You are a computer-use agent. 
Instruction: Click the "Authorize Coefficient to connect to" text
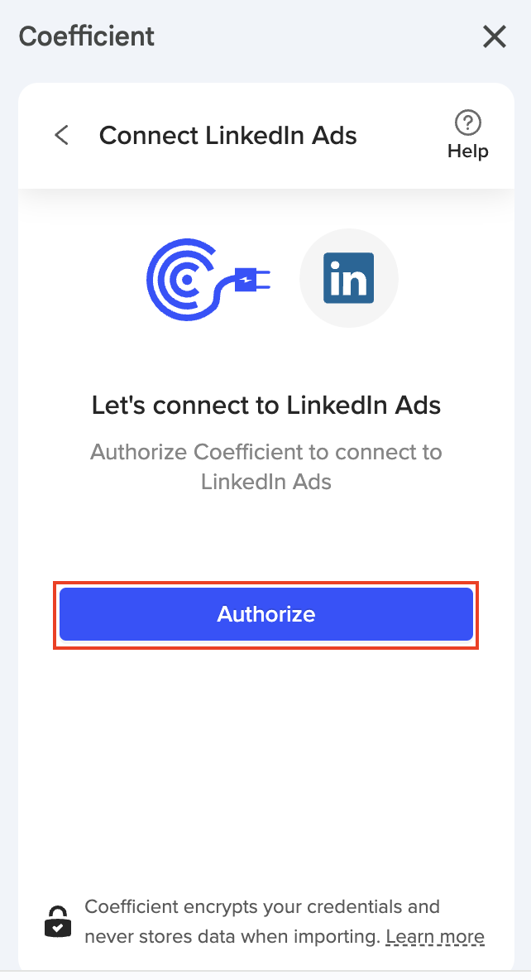266,452
